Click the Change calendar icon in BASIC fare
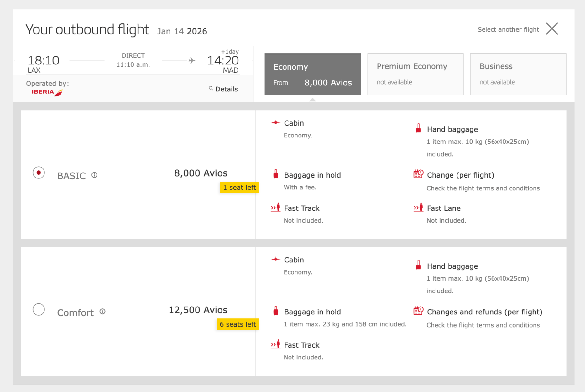This screenshot has width=585, height=392. coord(418,174)
